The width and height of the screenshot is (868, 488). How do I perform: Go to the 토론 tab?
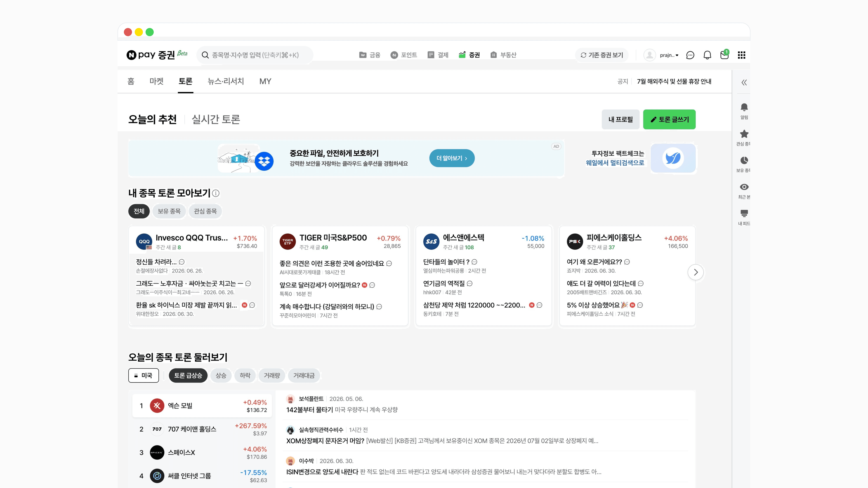[x=185, y=81]
